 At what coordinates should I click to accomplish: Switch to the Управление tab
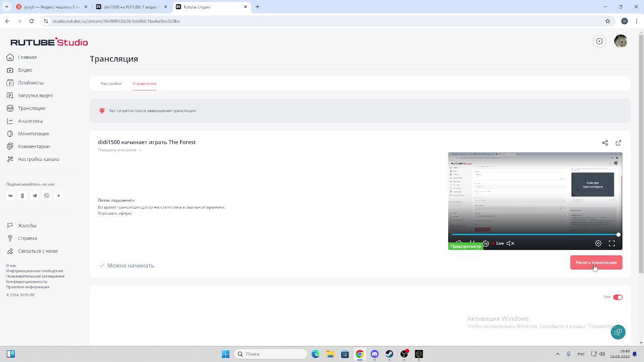144,83
